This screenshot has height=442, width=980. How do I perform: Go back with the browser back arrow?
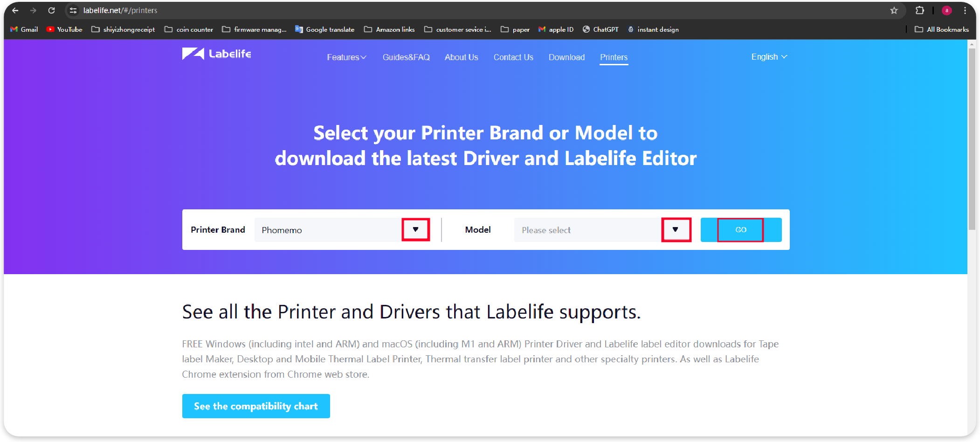15,10
